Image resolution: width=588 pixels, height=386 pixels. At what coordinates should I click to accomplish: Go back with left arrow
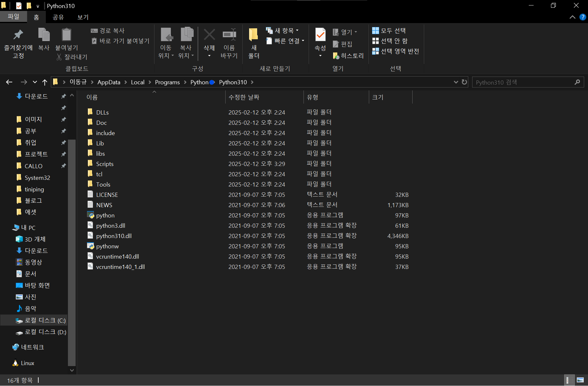tap(9, 82)
